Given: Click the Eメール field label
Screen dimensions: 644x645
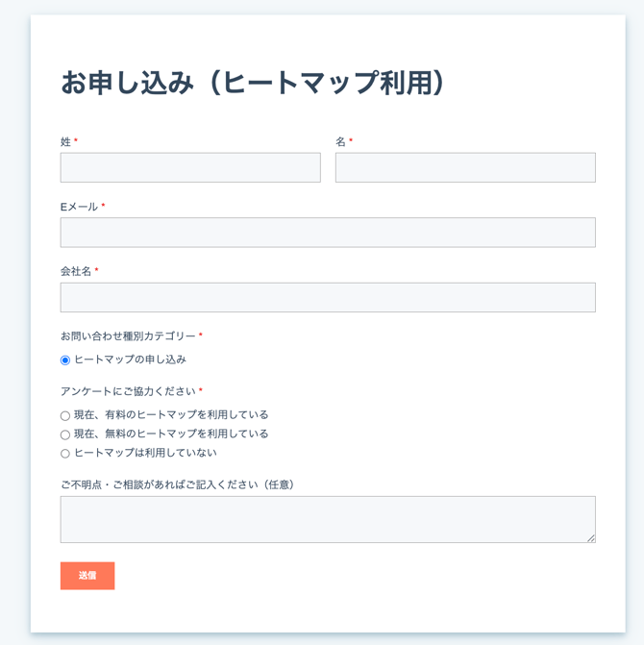Looking at the screenshot, I should click(79, 207).
